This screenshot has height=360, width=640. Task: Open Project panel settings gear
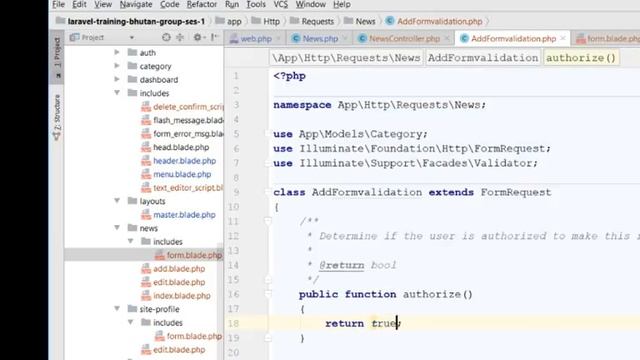point(198,38)
